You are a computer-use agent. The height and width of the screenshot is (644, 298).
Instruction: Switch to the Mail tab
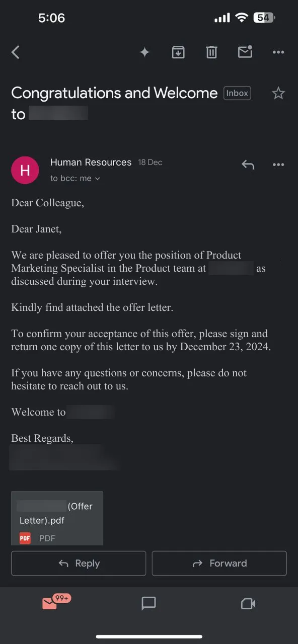[50, 603]
